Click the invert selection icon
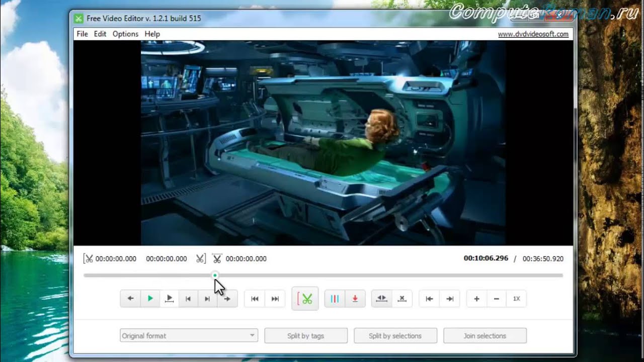The image size is (644, 362). click(381, 299)
